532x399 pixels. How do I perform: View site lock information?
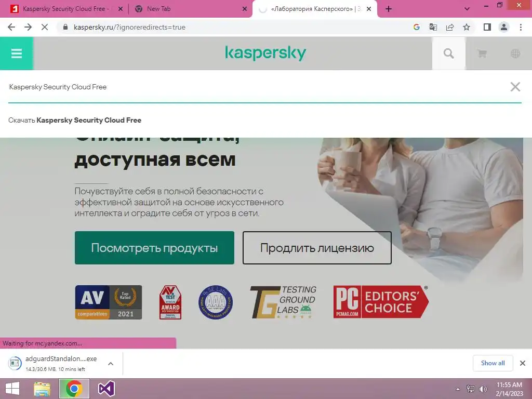click(65, 27)
